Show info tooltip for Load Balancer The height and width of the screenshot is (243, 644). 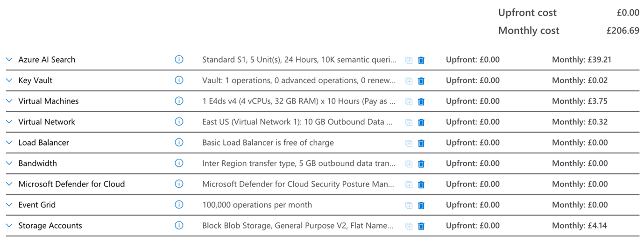179,143
